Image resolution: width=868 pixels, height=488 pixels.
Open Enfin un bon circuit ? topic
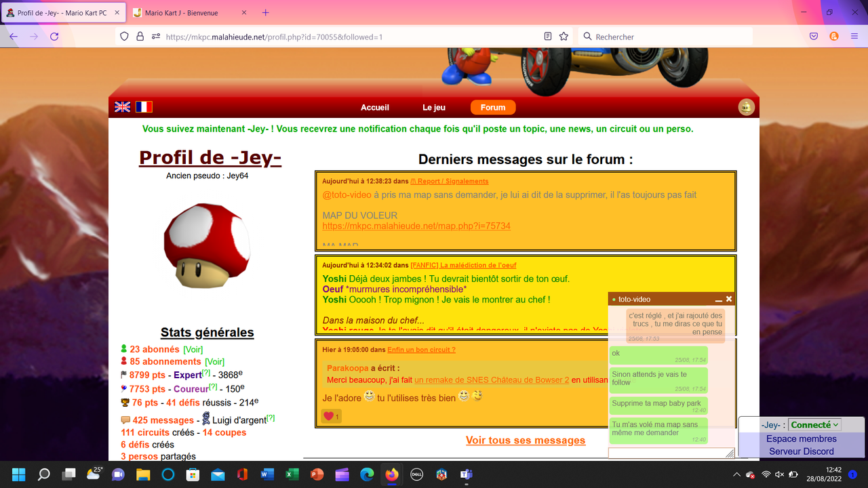tap(421, 350)
